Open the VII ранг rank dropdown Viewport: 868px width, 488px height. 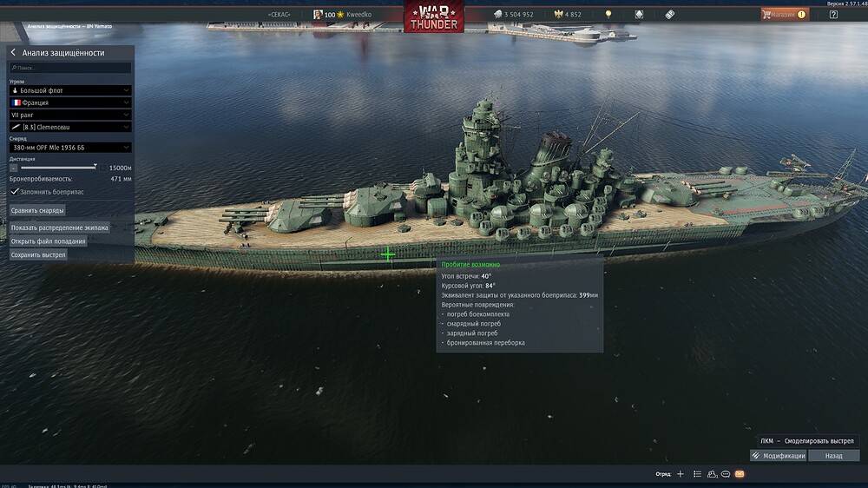click(70, 115)
